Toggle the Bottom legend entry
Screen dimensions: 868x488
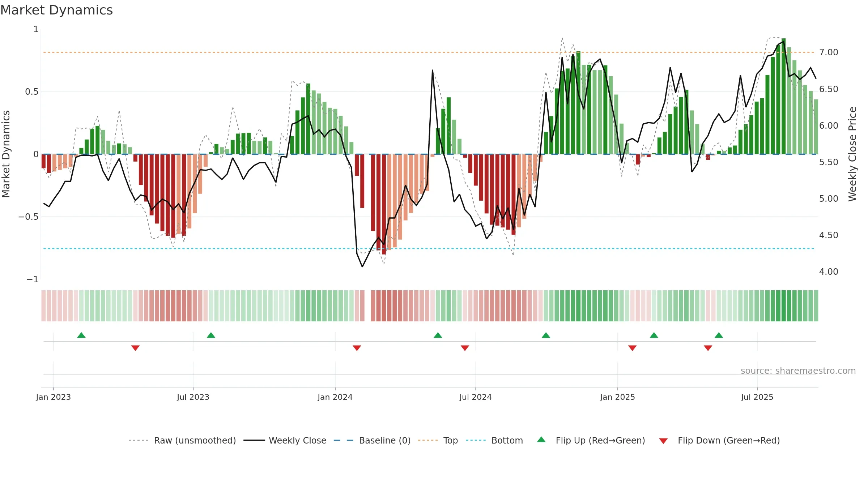click(507, 440)
